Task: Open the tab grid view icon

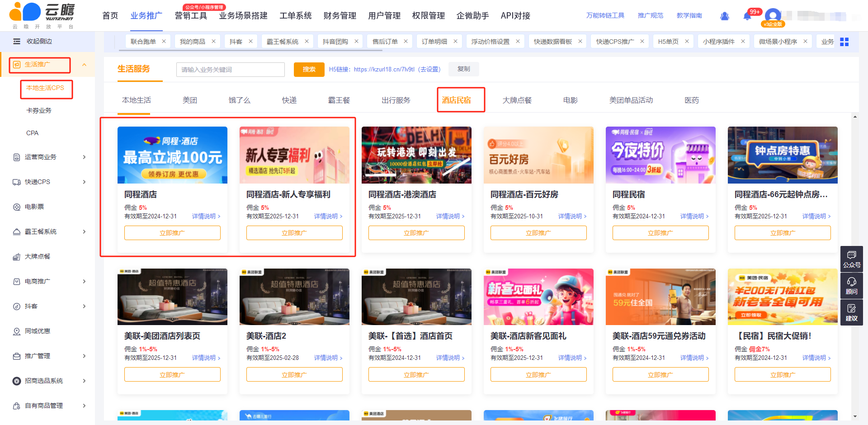Action: click(x=844, y=42)
